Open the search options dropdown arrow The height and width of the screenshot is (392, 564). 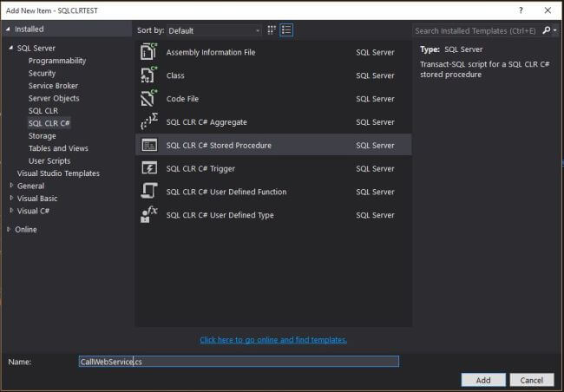click(555, 30)
